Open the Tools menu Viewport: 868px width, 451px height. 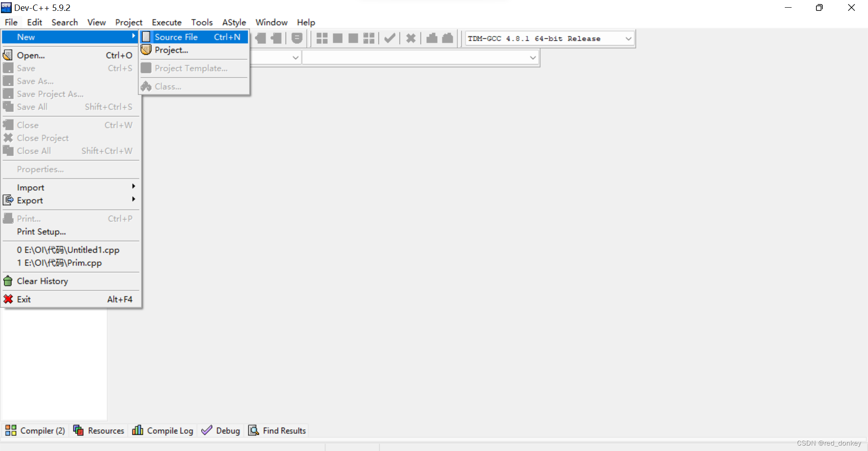click(x=202, y=22)
